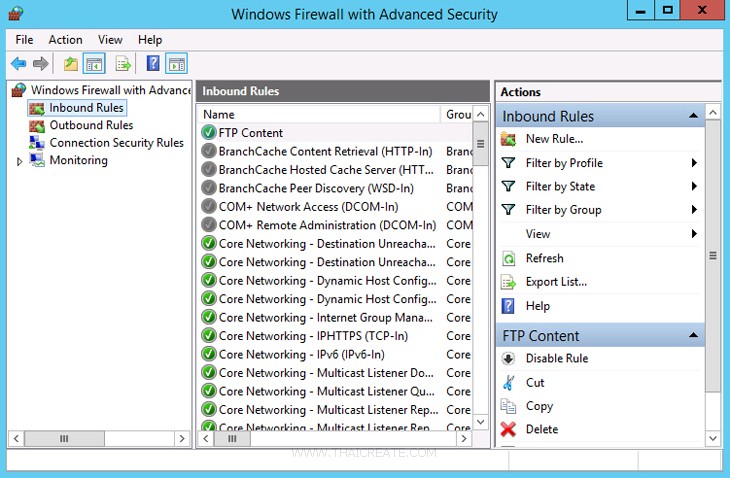Screen dimensions: 730x478
Task: Select Core Networking - Internet Group Mana... rule
Action: [x=336, y=317]
